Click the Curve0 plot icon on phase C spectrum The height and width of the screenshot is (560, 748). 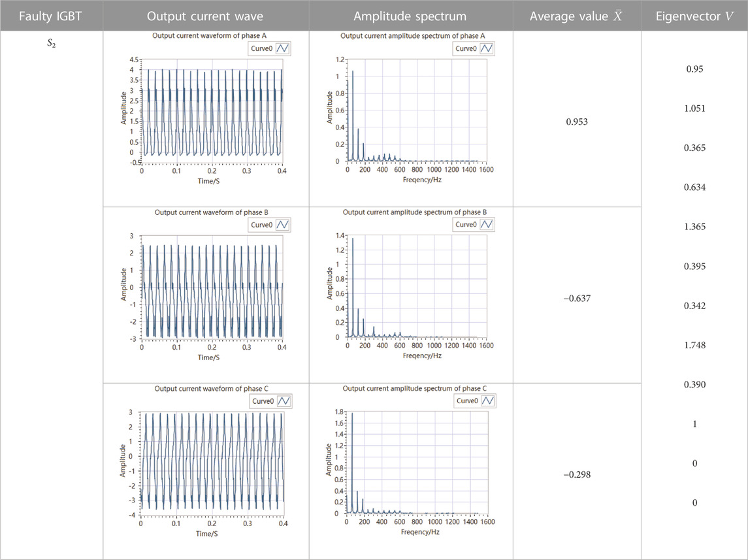point(488,401)
